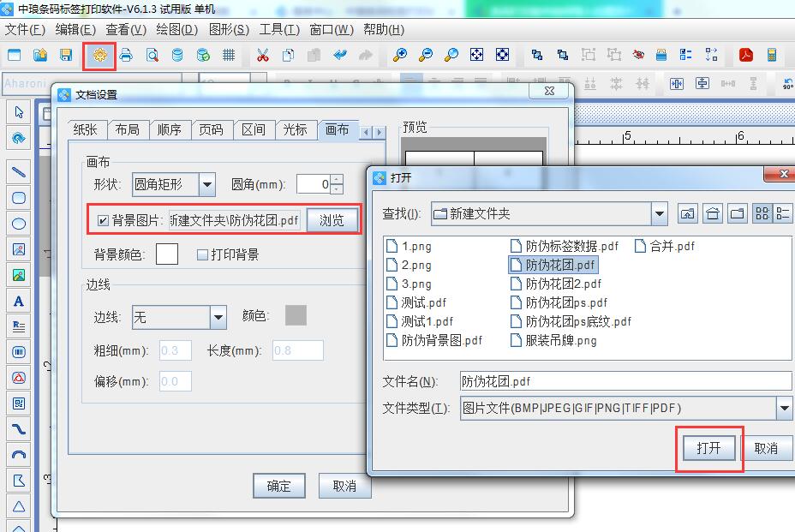795x532 pixels.
Task: Enable the 打印背景 checkbox
Action: point(203,254)
